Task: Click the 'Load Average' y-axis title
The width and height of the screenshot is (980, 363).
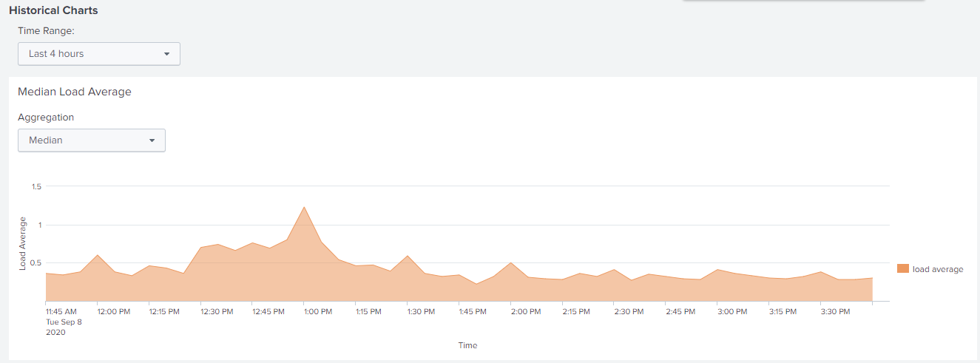Action: pyautogui.click(x=22, y=243)
